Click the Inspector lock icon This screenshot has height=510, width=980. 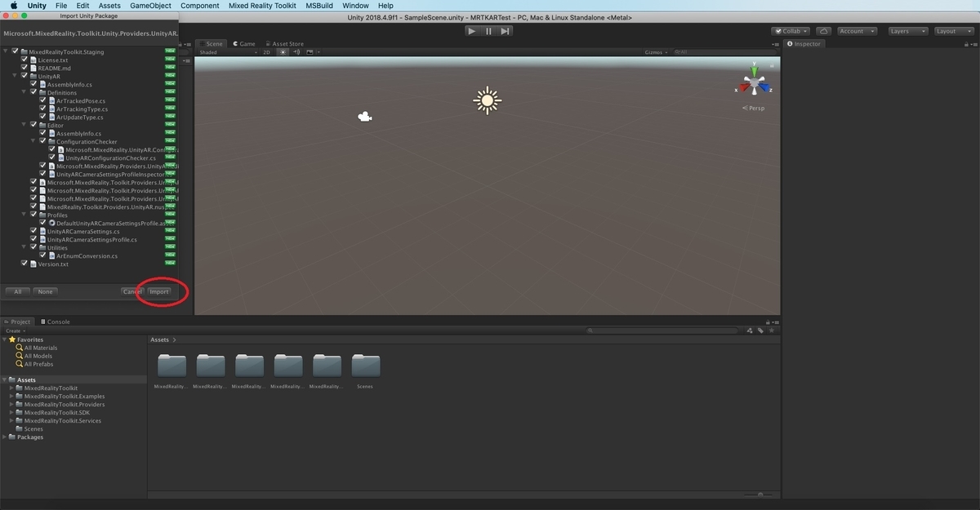click(x=964, y=44)
